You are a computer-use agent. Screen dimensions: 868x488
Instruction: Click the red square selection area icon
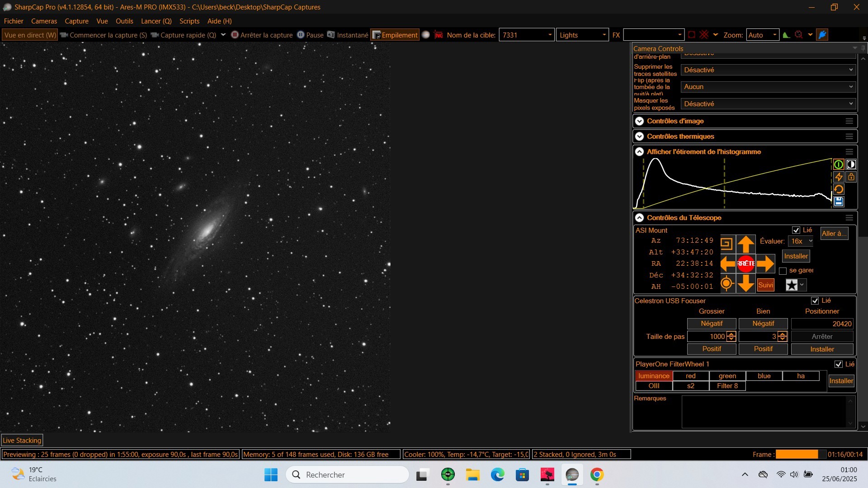coord(692,35)
